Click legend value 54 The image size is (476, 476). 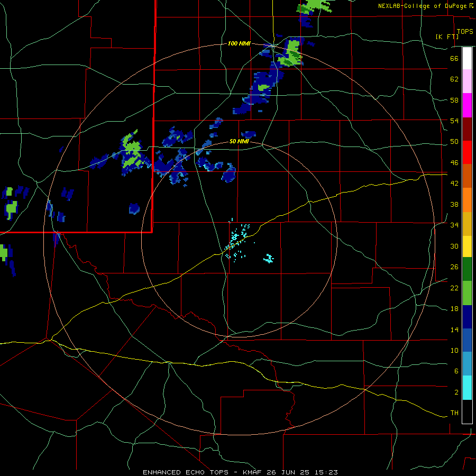pos(454,121)
